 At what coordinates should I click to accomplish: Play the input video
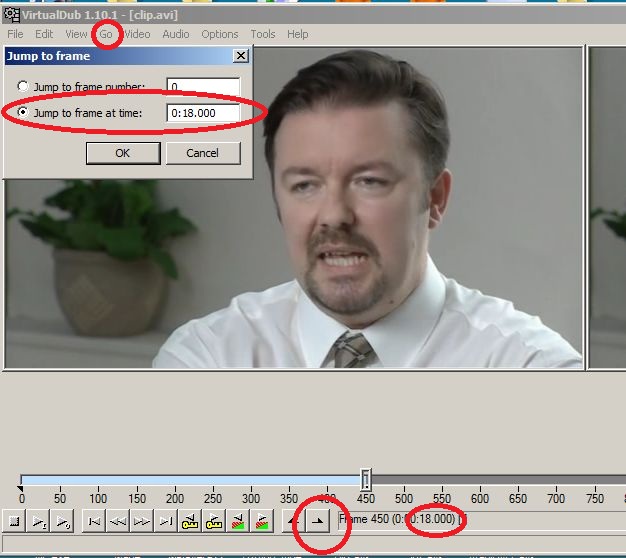tap(38, 521)
